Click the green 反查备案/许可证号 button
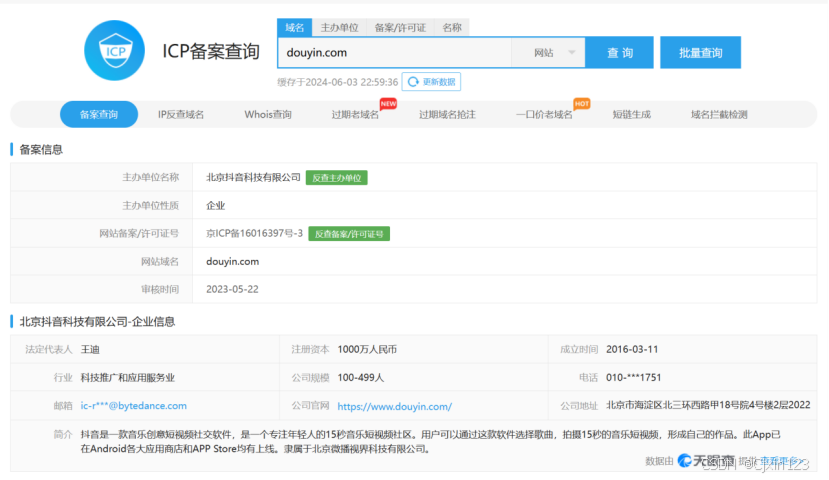 349,234
